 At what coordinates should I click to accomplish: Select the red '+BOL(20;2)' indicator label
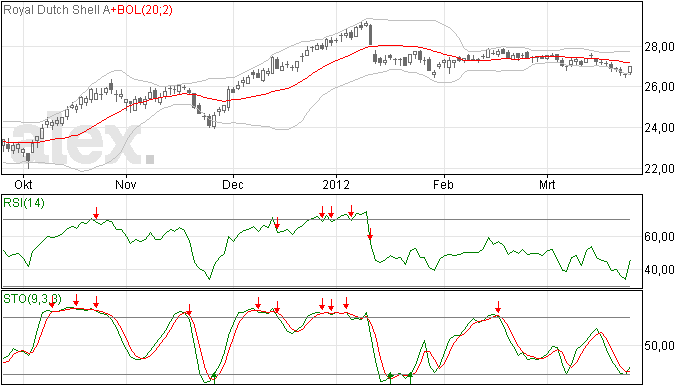[x=141, y=10]
